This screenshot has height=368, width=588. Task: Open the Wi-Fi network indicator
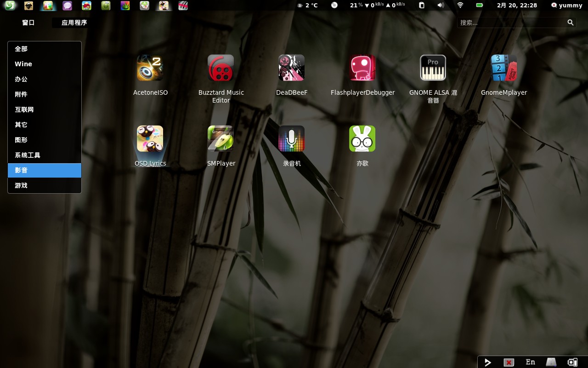click(460, 6)
